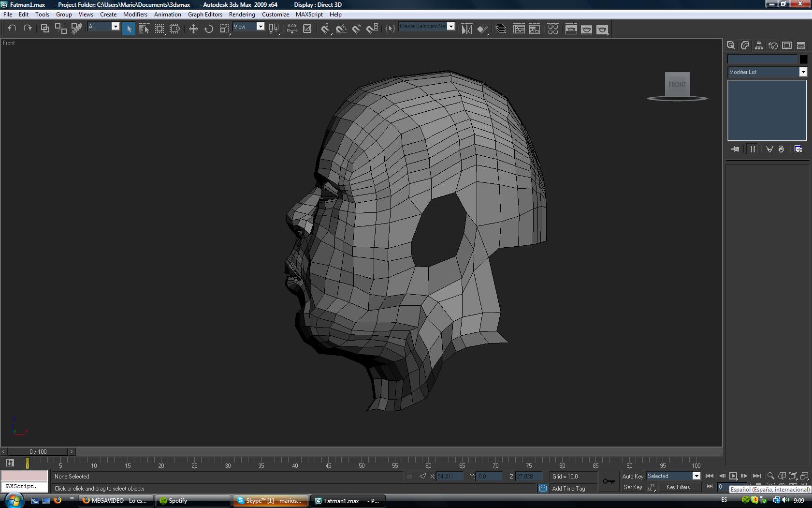Toggle Auto Key animation mode

click(x=632, y=476)
